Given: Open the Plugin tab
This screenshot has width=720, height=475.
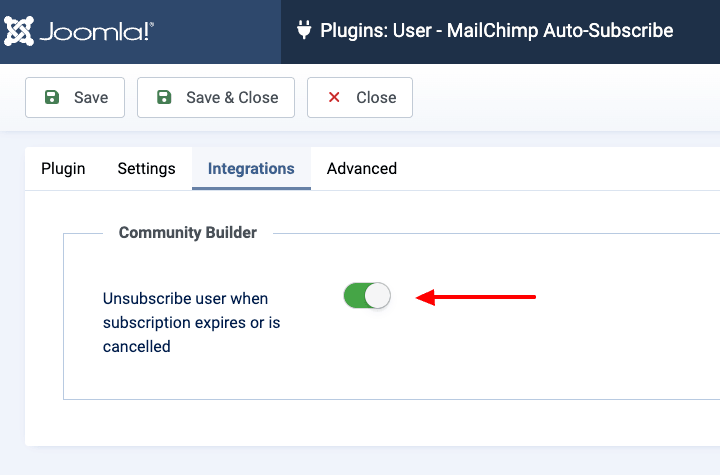Looking at the screenshot, I should coord(63,169).
